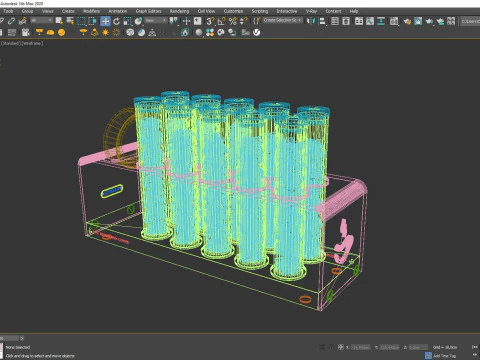Click the Select and Place tool
This screenshot has width=480, height=360.
138,21
